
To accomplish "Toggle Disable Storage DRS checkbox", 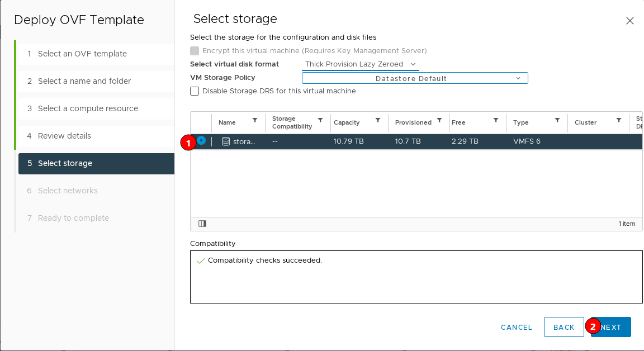I will [195, 91].
